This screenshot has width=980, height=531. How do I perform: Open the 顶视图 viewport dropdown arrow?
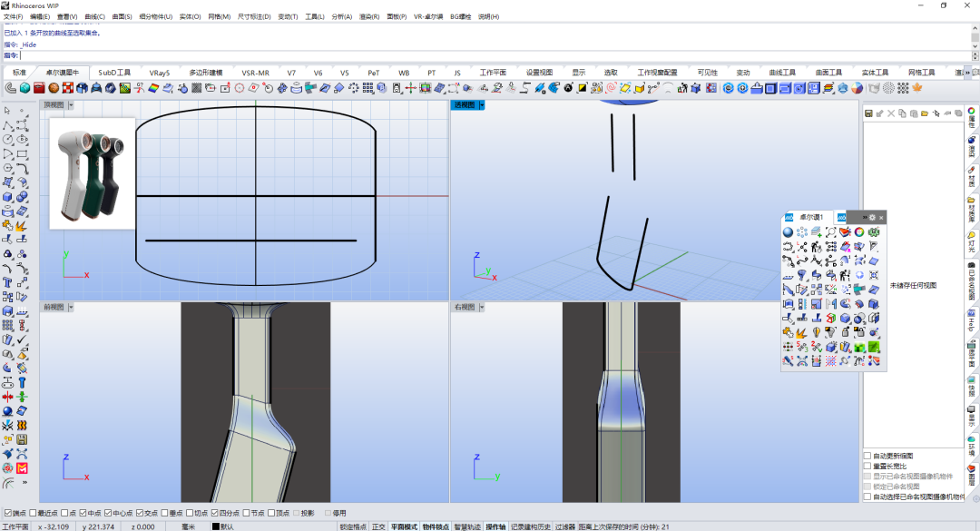click(x=71, y=105)
